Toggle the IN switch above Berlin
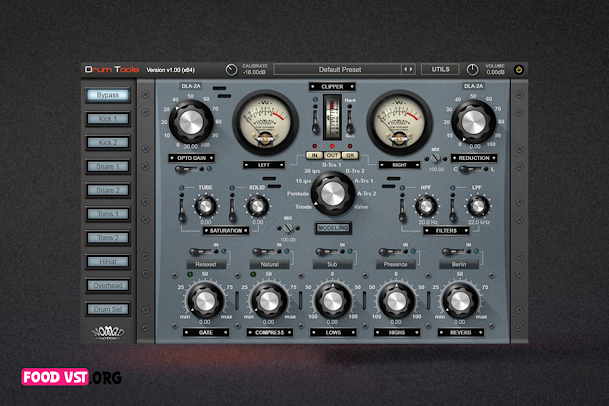This screenshot has height=406, width=609. (x=454, y=252)
